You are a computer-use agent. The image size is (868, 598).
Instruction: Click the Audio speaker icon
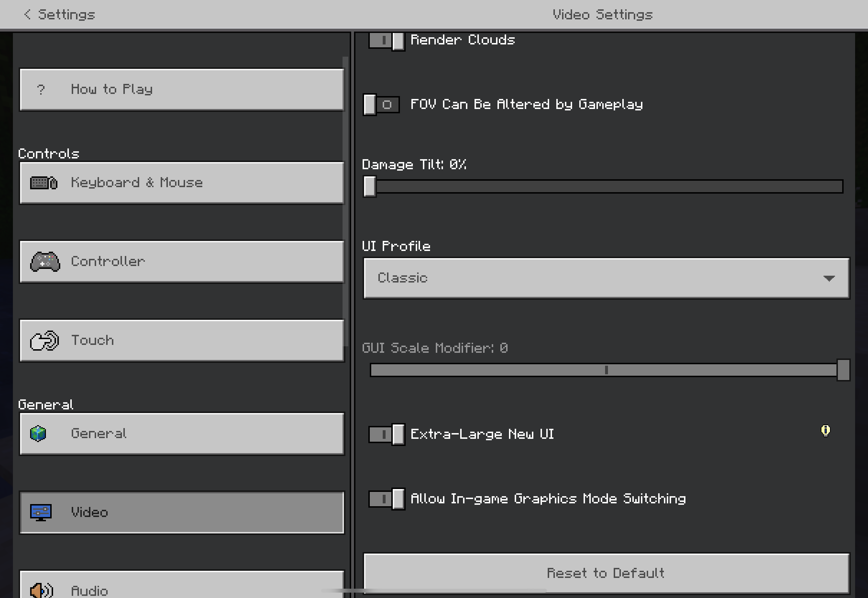(41, 590)
